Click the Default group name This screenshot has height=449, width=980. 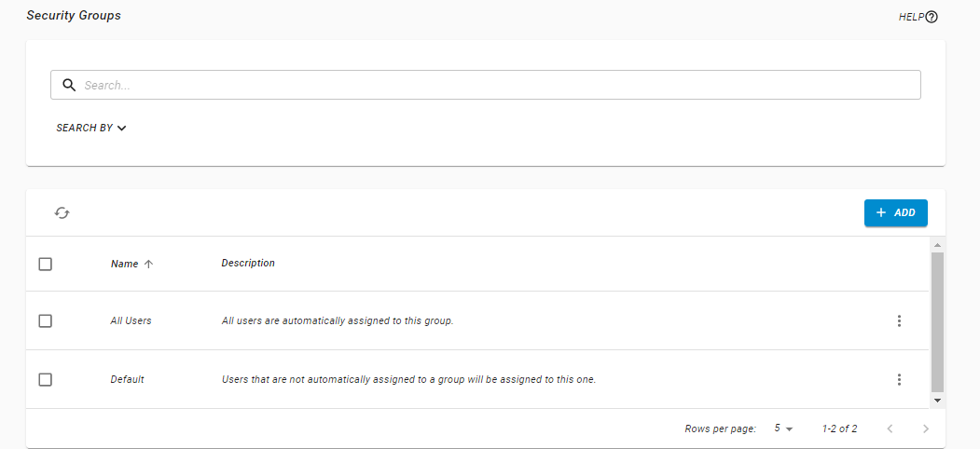click(127, 380)
